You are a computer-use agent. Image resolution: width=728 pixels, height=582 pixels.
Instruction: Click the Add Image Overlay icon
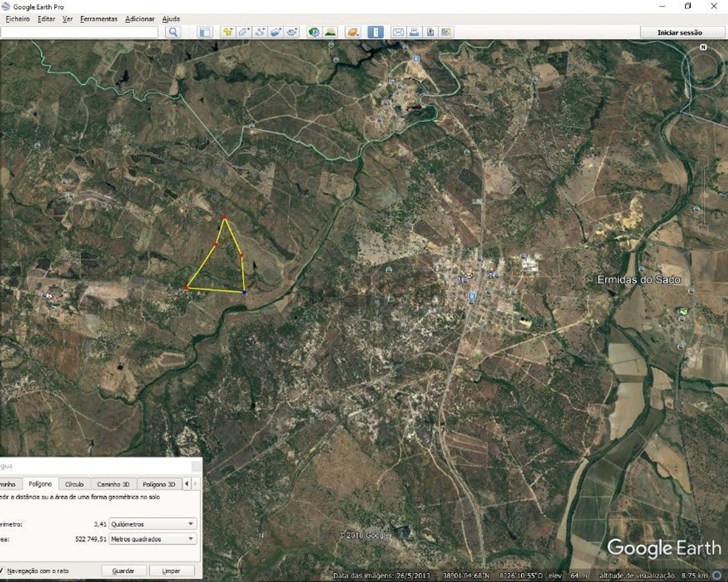[276, 32]
